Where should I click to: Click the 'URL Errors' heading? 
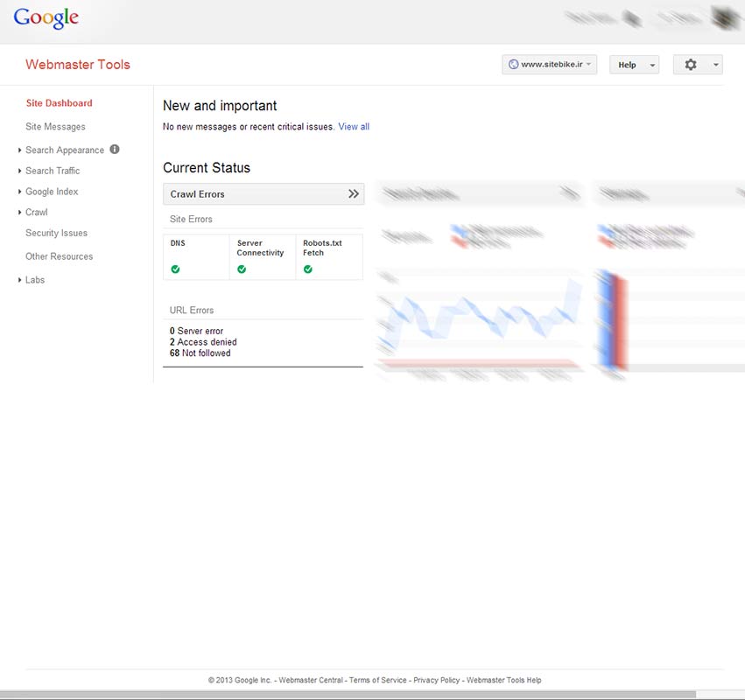(x=192, y=311)
